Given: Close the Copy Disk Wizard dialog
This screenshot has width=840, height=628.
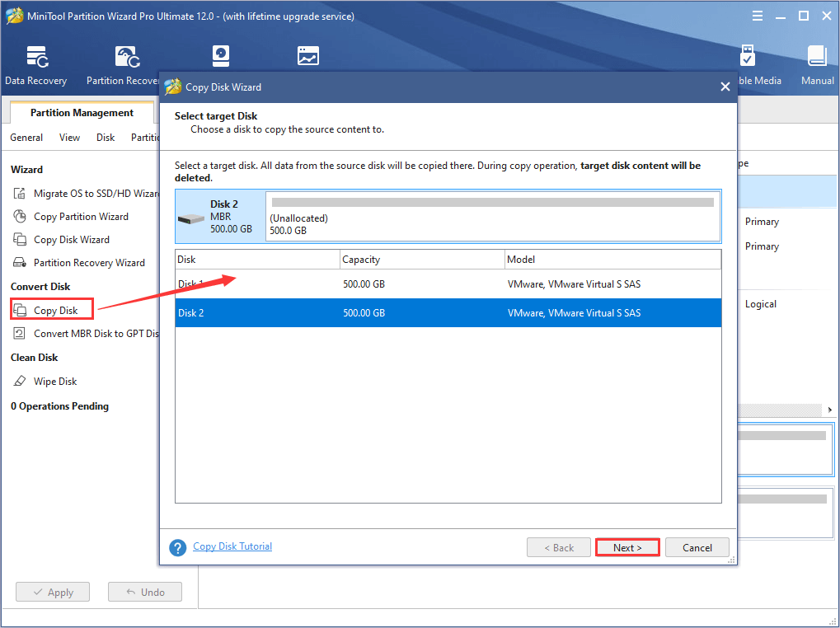Looking at the screenshot, I should click(725, 87).
